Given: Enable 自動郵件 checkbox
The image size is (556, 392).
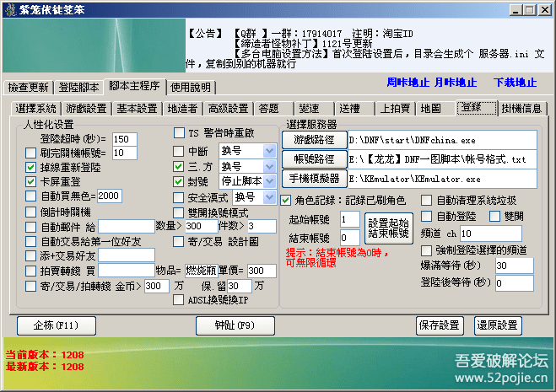Looking at the screenshot, I should point(31,227).
